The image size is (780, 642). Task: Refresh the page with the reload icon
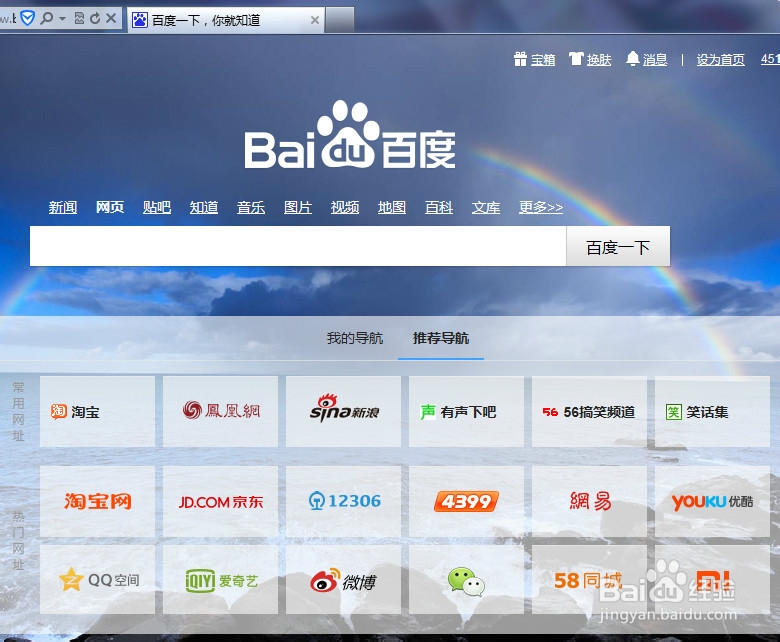(95, 19)
